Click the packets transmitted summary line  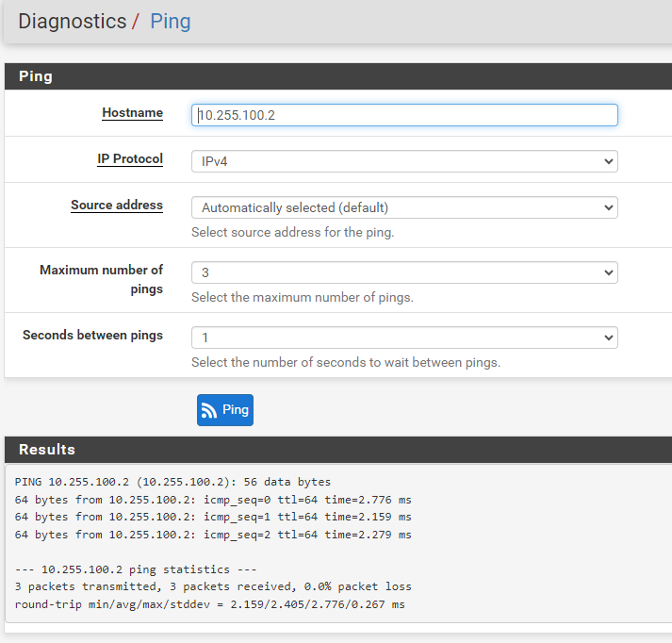(x=213, y=586)
